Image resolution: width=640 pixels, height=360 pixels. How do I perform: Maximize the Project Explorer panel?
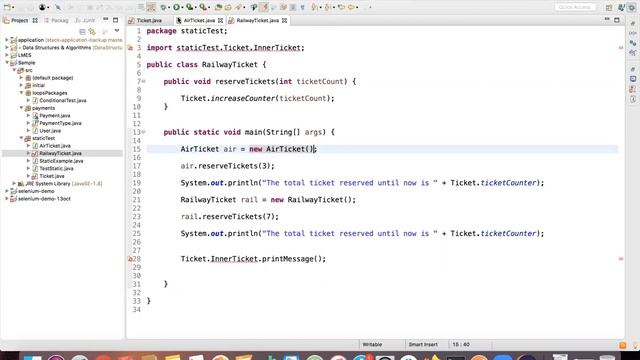116,20
